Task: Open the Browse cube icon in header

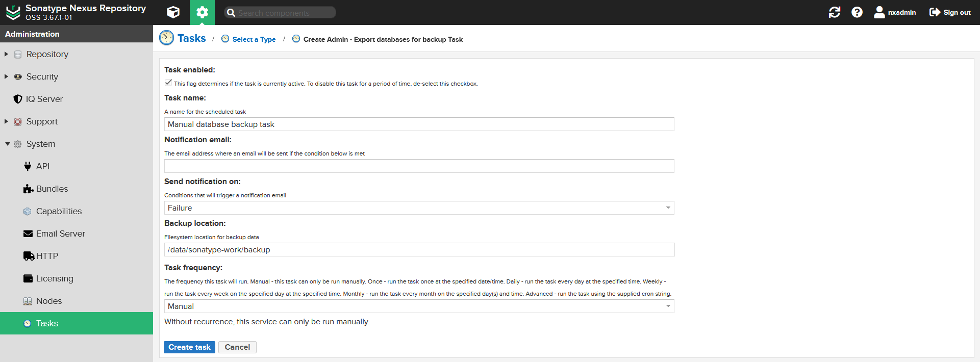Action: point(173,12)
